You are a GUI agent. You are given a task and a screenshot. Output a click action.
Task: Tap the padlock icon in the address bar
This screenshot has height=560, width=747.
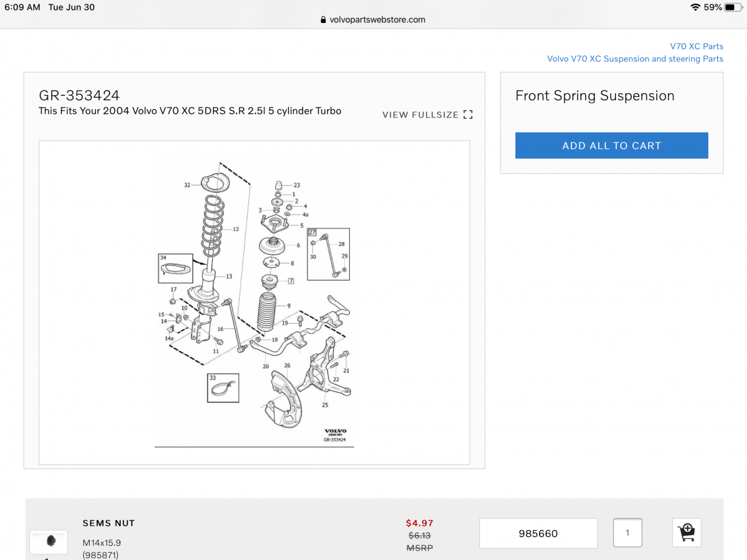(323, 19)
